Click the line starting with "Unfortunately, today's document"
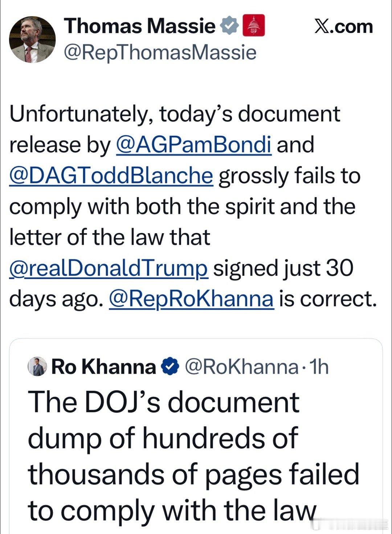The width and height of the screenshot is (392, 534). [175, 114]
